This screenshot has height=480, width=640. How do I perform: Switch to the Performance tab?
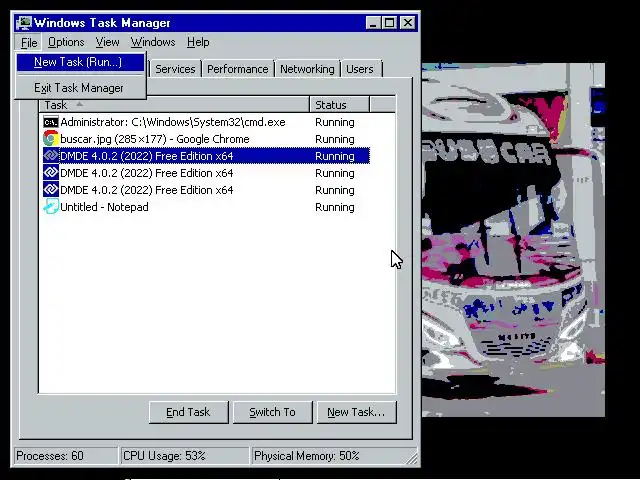point(238,69)
